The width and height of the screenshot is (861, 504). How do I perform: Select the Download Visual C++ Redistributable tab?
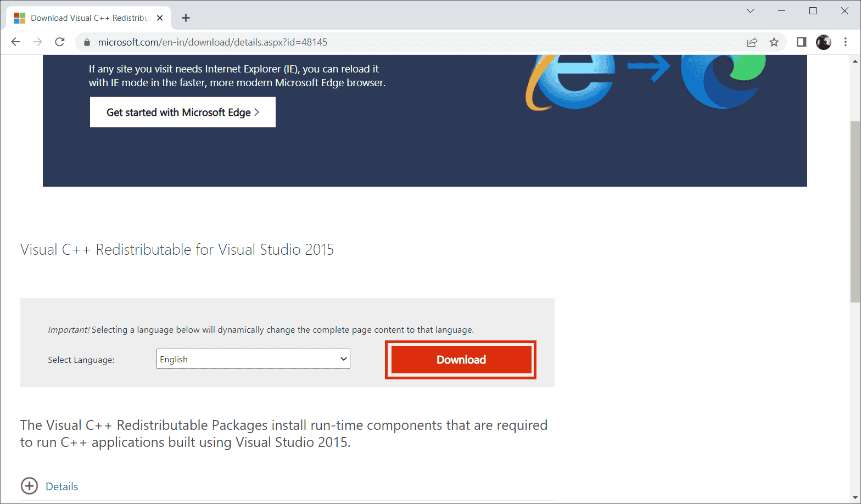pos(88,18)
